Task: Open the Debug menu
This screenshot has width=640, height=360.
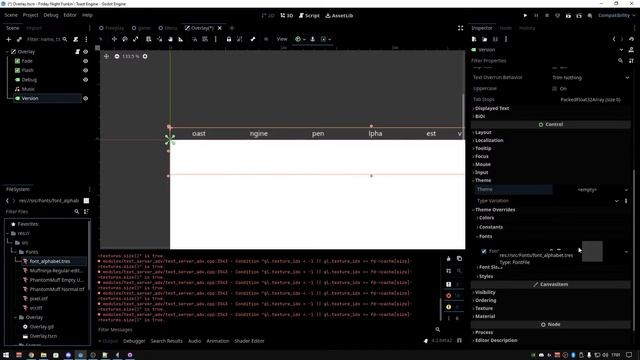Action: (x=51, y=15)
